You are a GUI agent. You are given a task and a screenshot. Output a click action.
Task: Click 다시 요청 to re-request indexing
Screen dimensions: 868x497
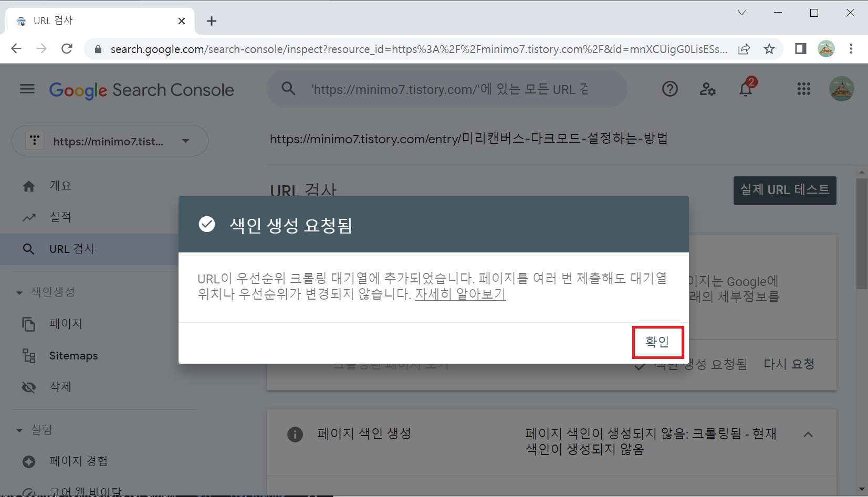pos(789,364)
